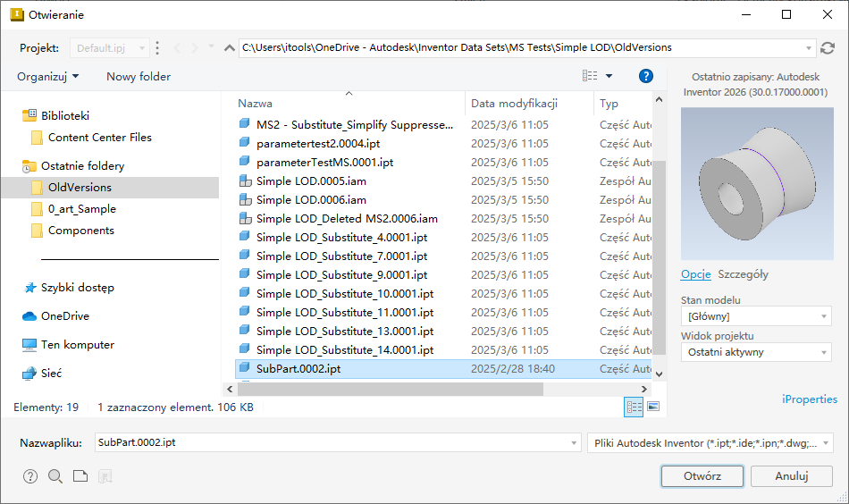Screen dimensions: 849x504
Task: Click part icon of parametertest2.0004.ipt
Action: point(245,143)
